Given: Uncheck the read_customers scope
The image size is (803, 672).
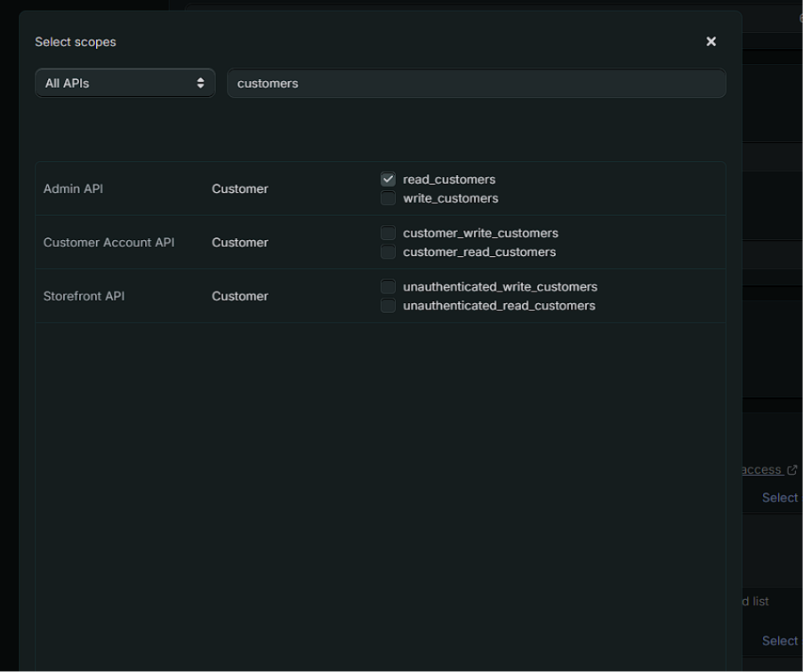Looking at the screenshot, I should [388, 179].
